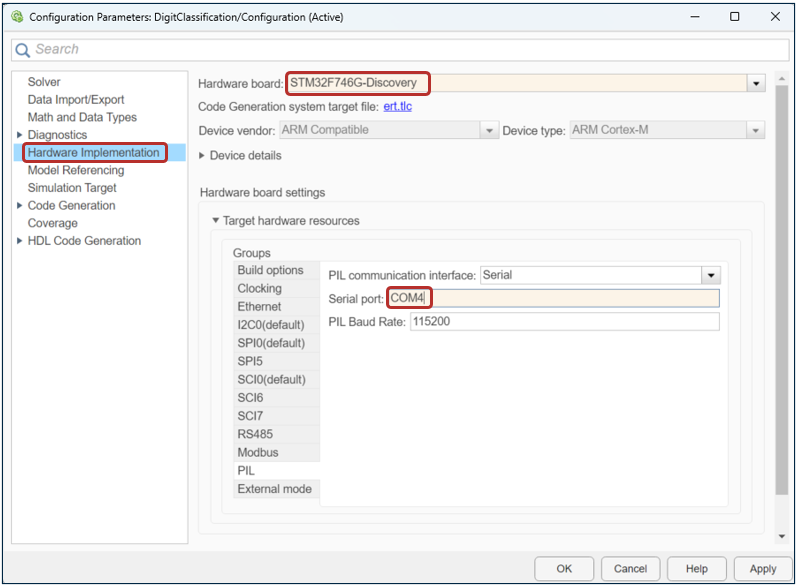Expand the Device details section

(203, 156)
